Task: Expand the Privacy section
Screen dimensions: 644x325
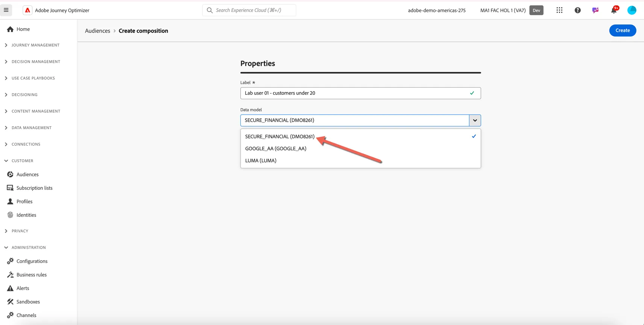Action: (x=17, y=231)
